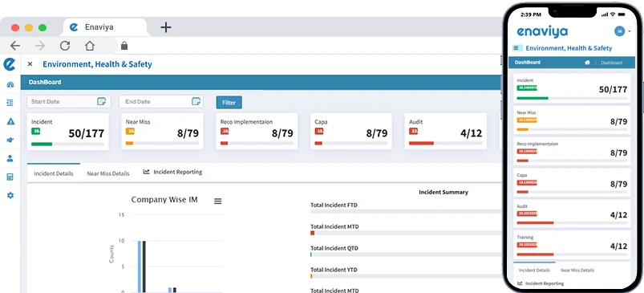Open the Incident 50/177 card
Image resolution: width=644 pixels, height=293 pixels.
(67, 132)
